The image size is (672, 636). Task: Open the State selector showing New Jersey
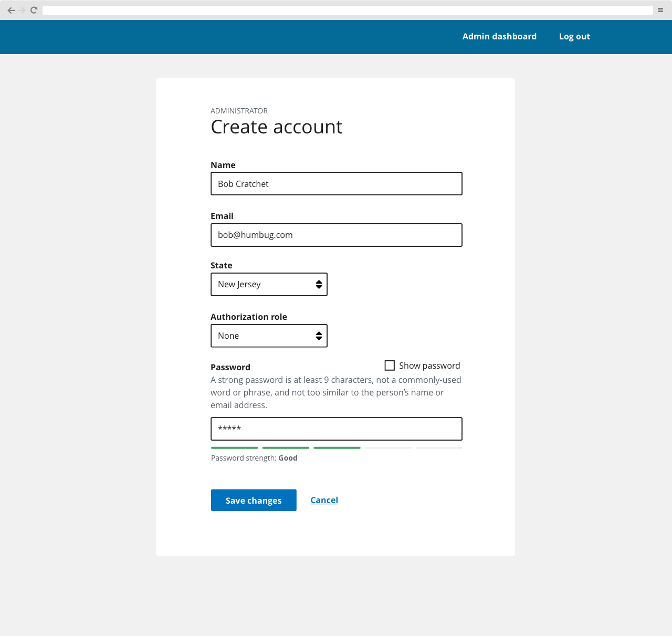269,284
